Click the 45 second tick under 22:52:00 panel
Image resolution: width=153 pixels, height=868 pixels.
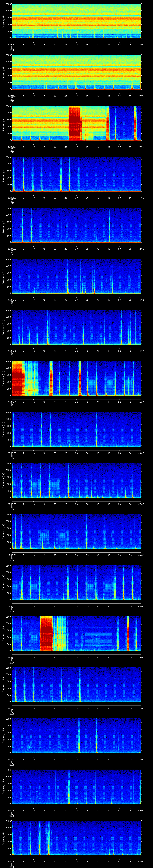click(x=109, y=810)
